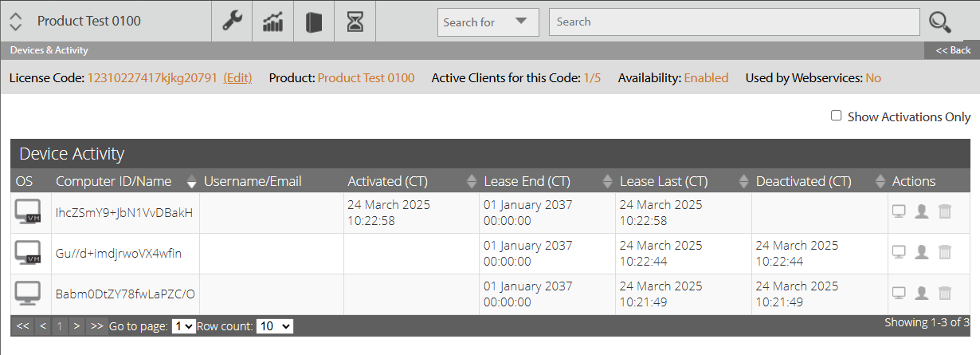
Task: Select page 1 pagination button
Action: coord(60,325)
